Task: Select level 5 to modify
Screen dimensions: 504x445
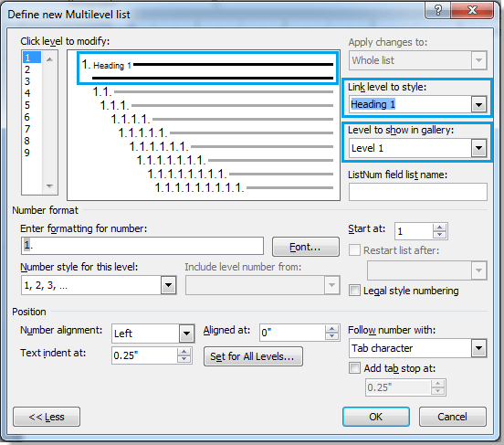Action: 27,105
